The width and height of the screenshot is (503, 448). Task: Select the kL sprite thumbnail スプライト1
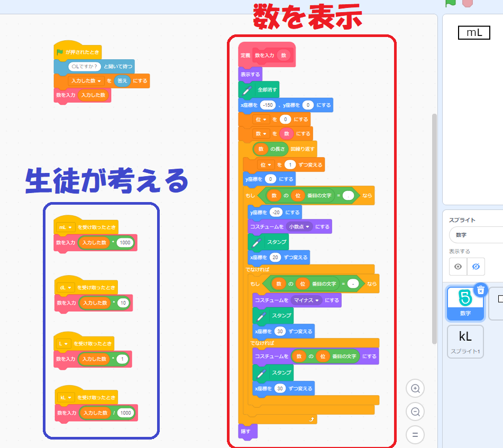pos(465,341)
